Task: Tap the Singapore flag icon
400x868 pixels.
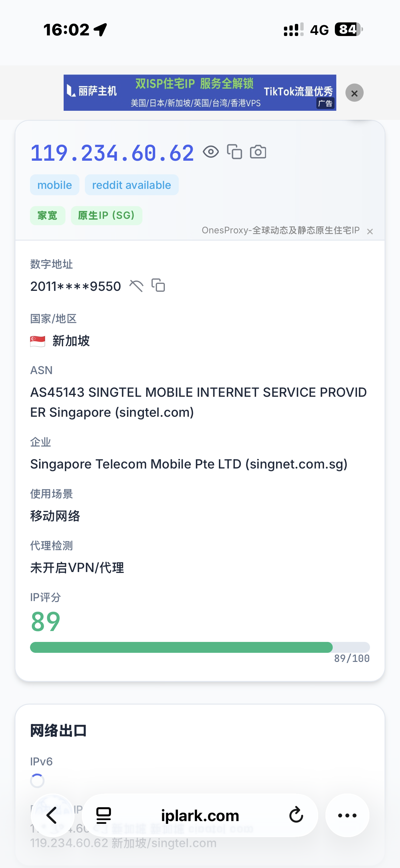Action: point(38,341)
